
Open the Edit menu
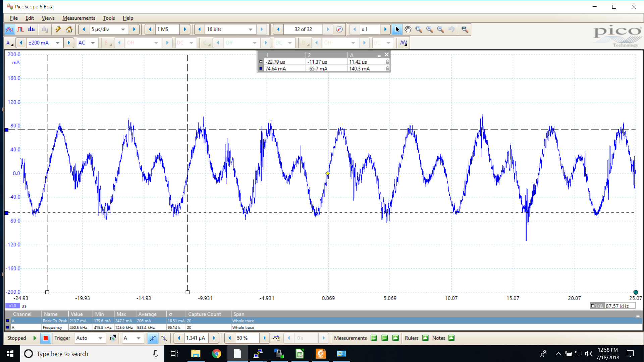[x=30, y=18]
